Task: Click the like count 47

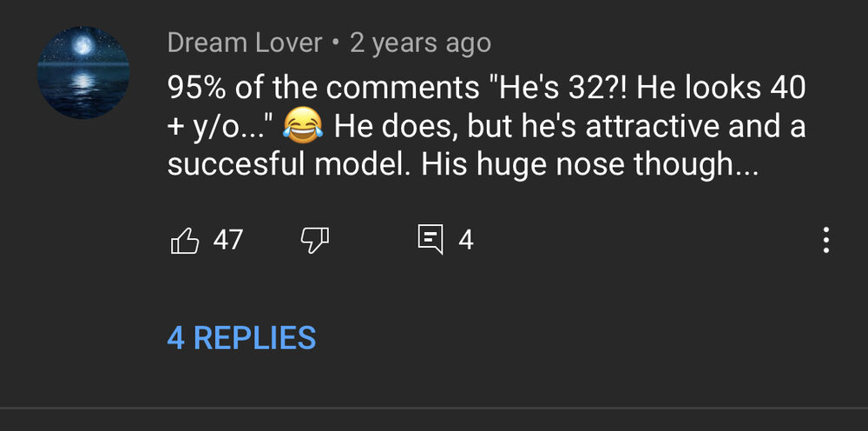Action: click(x=227, y=240)
